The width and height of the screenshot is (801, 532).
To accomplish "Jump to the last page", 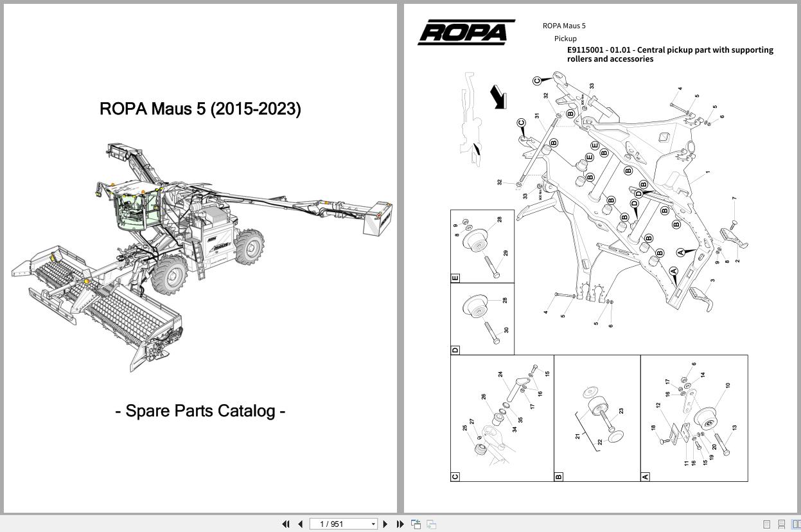I will pos(400,524).
